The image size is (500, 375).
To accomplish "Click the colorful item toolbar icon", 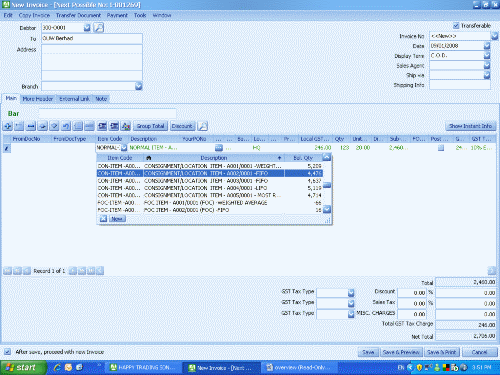I will click(x=126, y=126).
